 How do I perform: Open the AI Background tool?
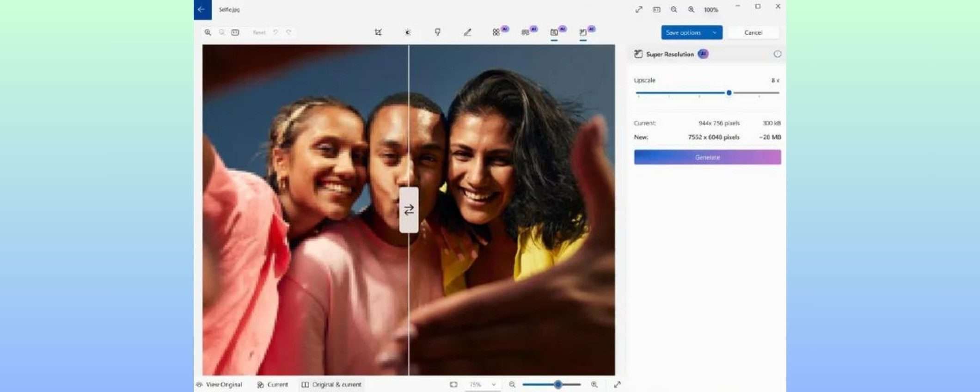(x=526, y=32)
